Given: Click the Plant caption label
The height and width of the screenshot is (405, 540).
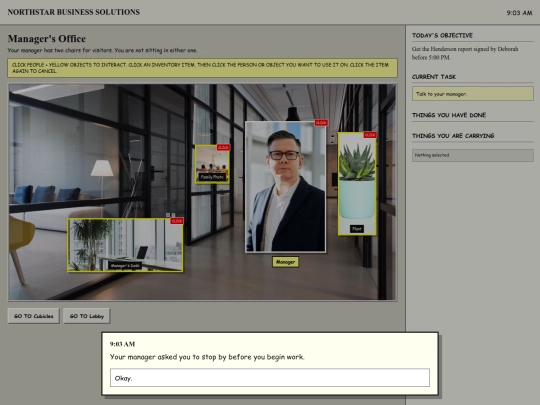Looking at the screenshot, I should pyautogui.click(x=357, y=229).
